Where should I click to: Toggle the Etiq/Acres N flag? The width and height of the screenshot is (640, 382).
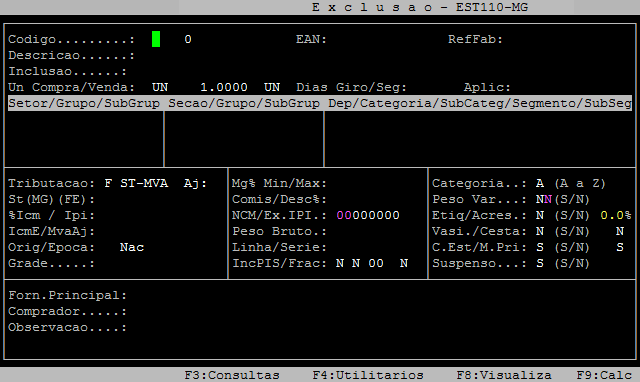pyautogui.click(x=540, y=215)
